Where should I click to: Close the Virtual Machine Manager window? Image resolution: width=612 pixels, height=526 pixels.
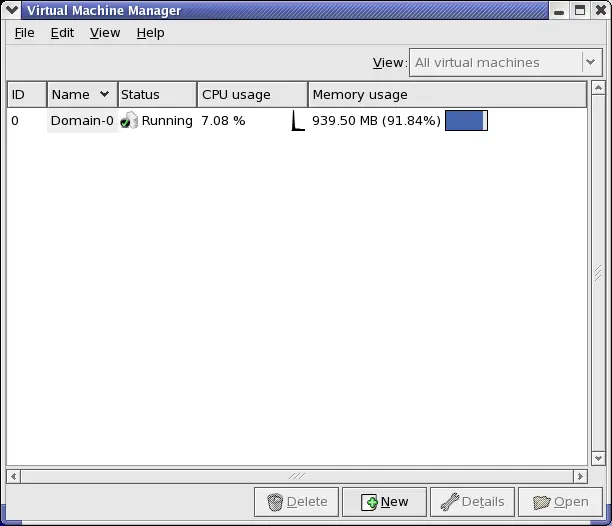(601, 11)
